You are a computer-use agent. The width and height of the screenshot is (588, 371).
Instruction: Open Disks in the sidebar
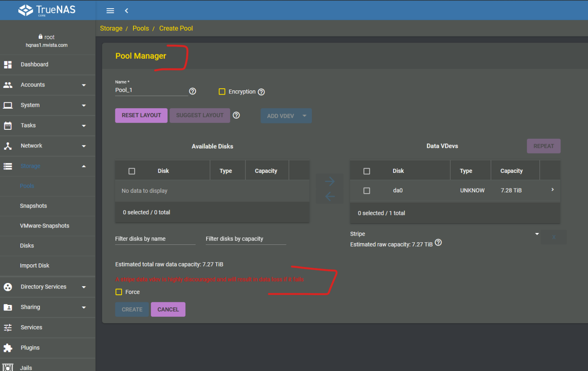pyautogui.click(x=27, y=246)
